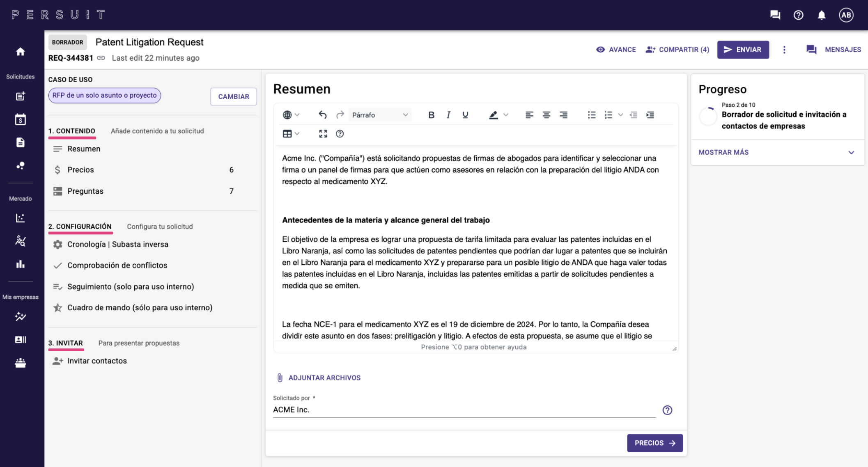868x467 pixels.
Task: Open the language globe dropdown
Action: (x=291, y=115)
